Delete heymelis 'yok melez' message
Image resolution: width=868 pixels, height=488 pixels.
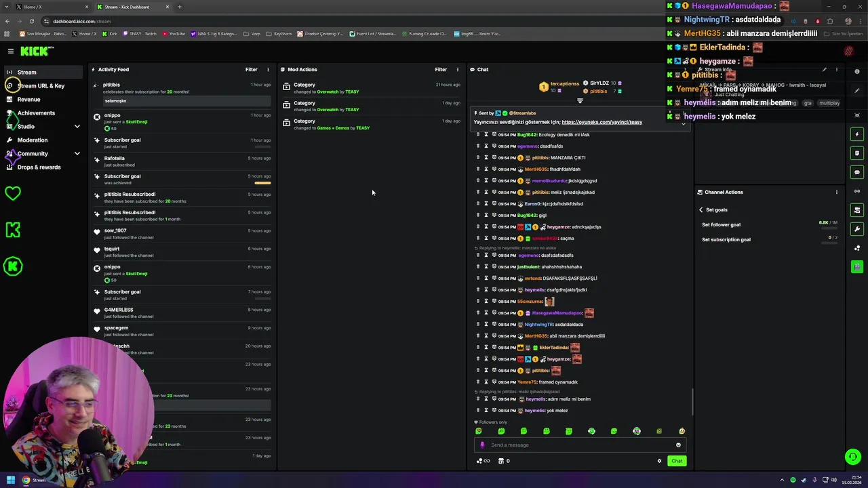pos(478,410)
